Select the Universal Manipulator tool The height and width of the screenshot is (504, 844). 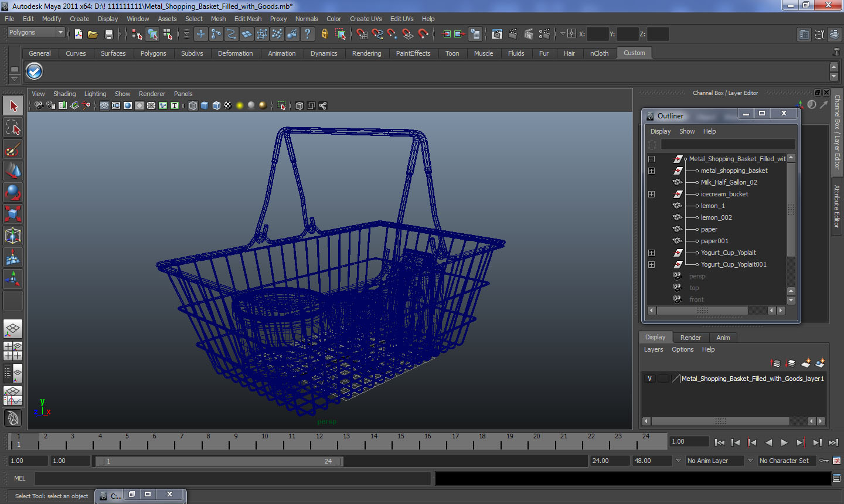click(x=13, y=236)
